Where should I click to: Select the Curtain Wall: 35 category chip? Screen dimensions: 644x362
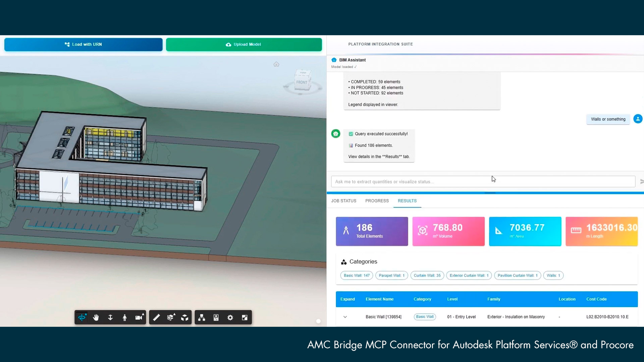(x=427, y=276)
